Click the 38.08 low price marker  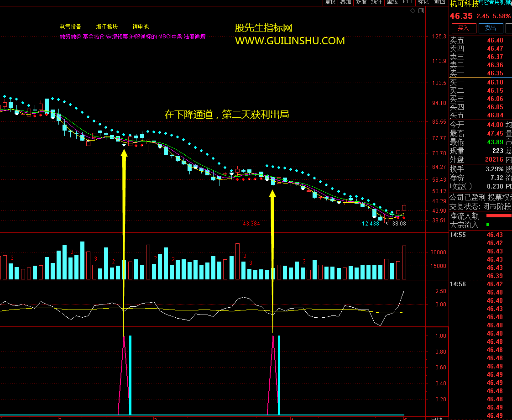399,224
